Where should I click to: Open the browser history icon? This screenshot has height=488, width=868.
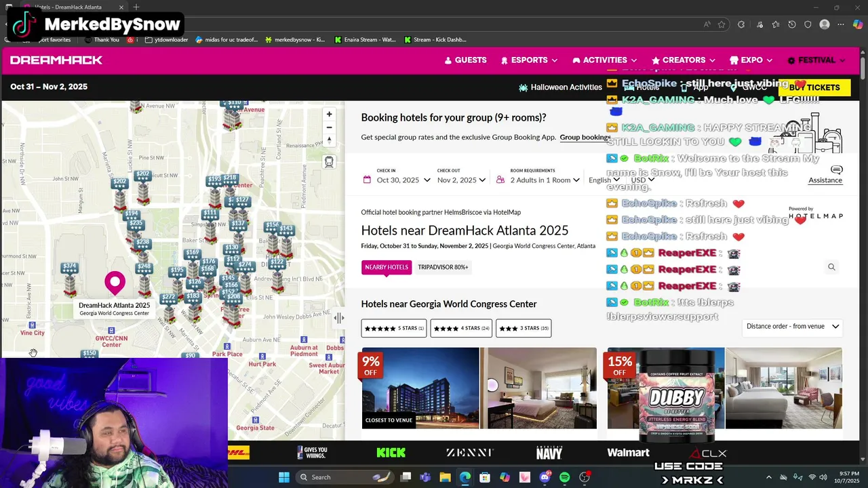(791, 24)
